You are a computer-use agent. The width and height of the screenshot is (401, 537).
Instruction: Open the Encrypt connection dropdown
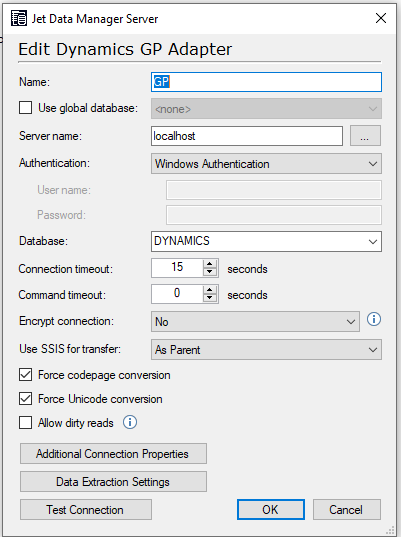point(255,322)
